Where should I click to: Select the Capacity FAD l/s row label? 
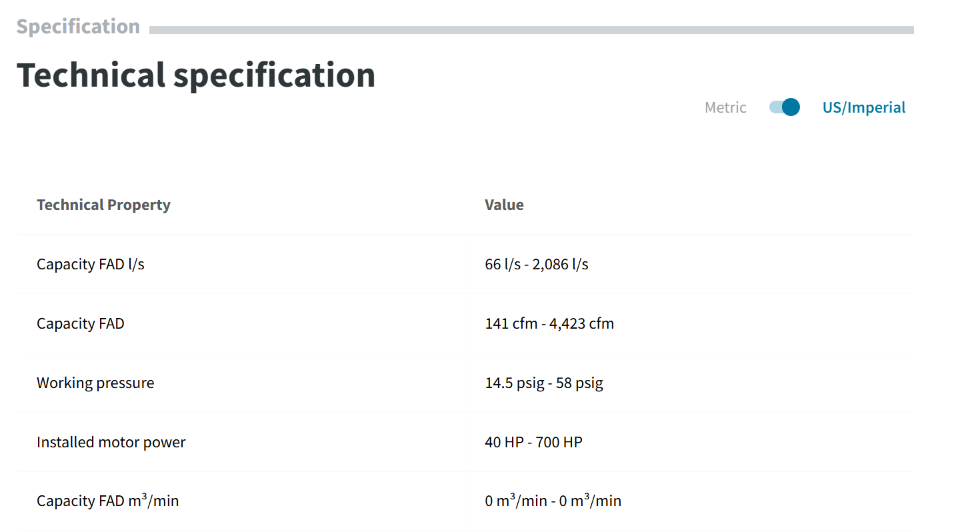point(91,264)
